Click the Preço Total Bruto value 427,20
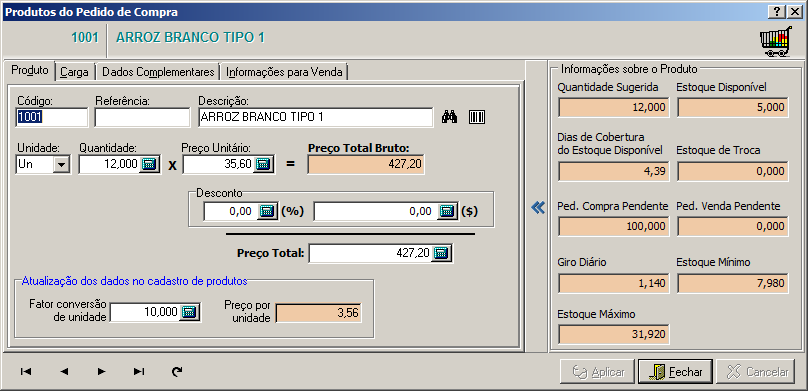808x391 pixels. coord(366,164)
